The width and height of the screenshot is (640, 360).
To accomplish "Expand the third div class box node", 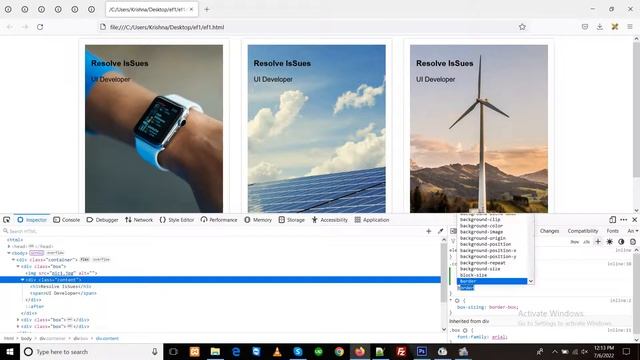I will coord(18,326).
